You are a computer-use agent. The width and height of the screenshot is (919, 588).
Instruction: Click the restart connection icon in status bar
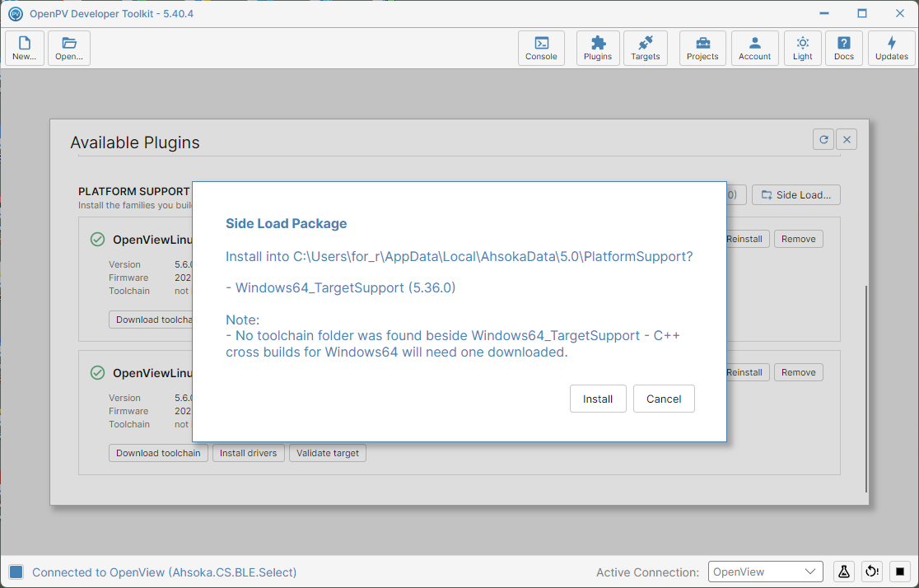click(872, 572)
